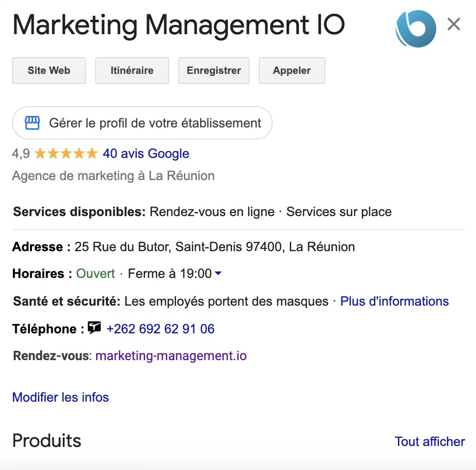The width and height of the screenshot is (476, 470).
Task: Click Les employés portent des masques text
Action: [x=226, y=301]
